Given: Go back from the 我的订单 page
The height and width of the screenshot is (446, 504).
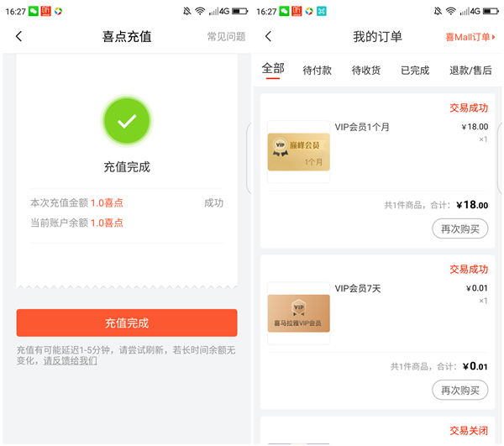Looking at the screenshot, I should coord(268,37).
